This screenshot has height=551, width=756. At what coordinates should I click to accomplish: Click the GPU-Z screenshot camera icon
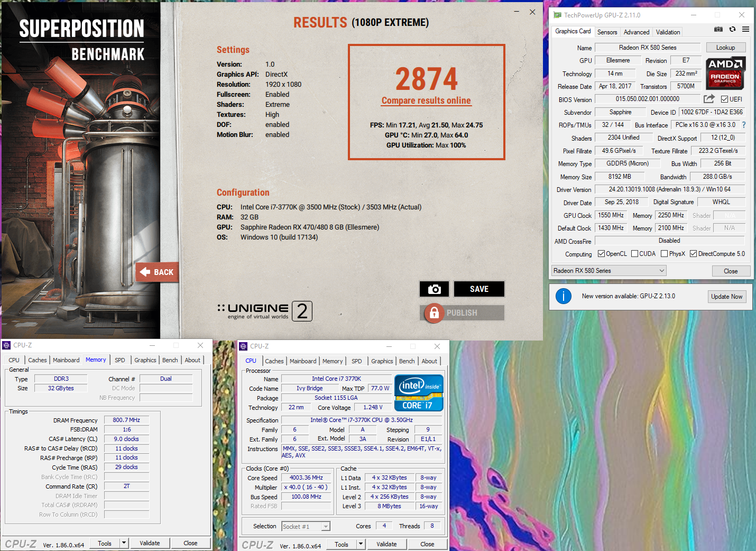point(718,30)
